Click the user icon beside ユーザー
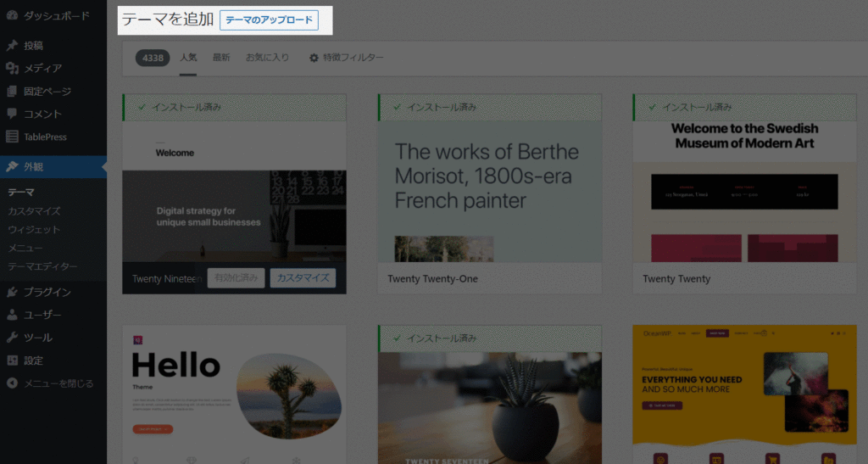 pyautogui.click(x=12, y=315)
